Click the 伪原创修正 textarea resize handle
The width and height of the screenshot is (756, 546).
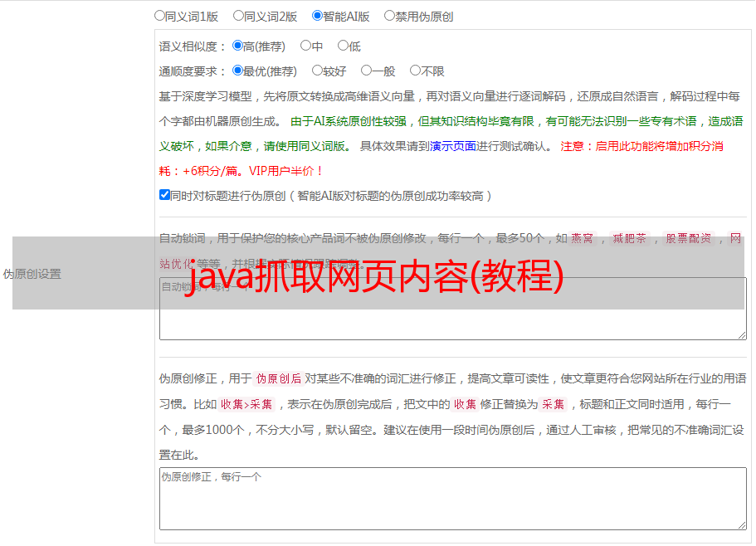(x=742, y=525)
